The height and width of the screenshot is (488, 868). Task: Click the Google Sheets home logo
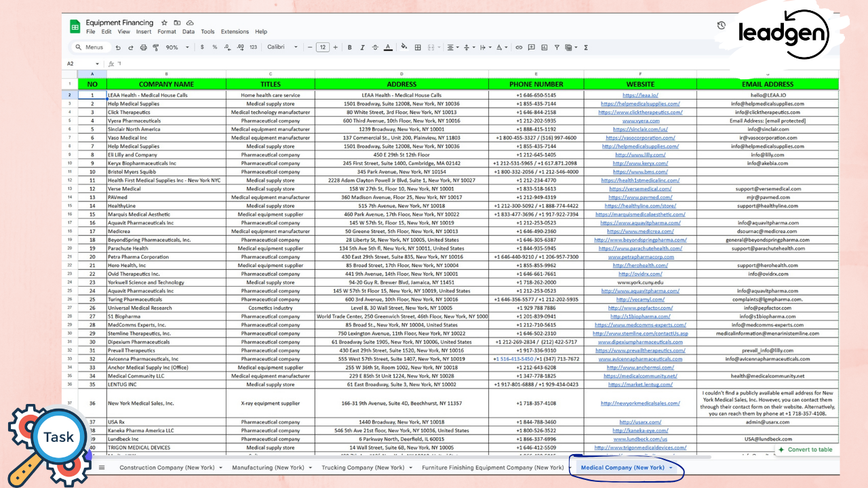[x=75, y=26]
